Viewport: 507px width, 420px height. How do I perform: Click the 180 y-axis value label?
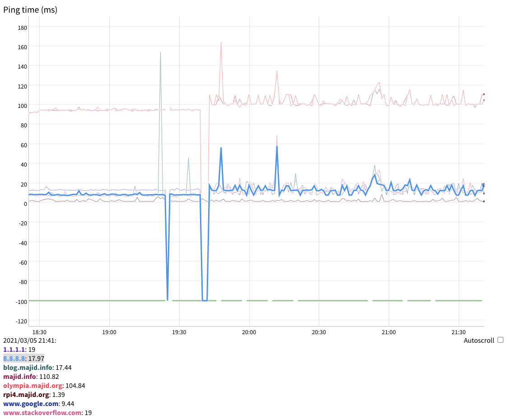click(22, 28)
